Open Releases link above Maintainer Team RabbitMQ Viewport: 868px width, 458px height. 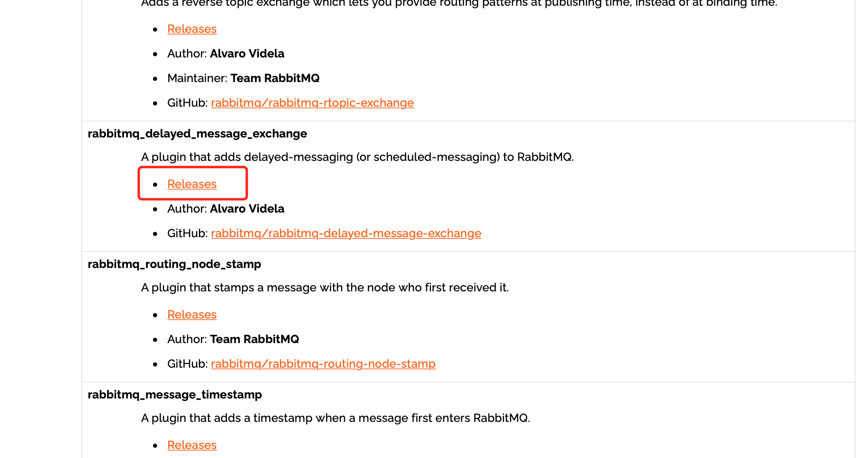(x=192, y=29)
